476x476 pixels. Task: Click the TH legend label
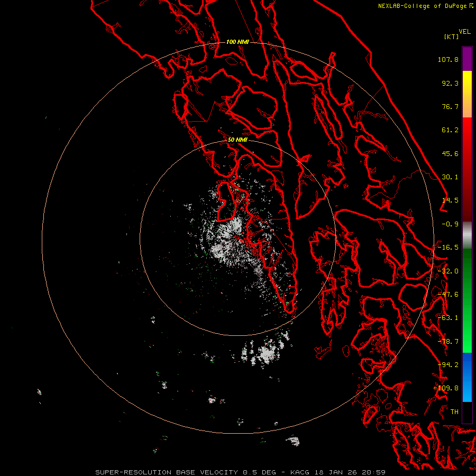coord(454,412)
